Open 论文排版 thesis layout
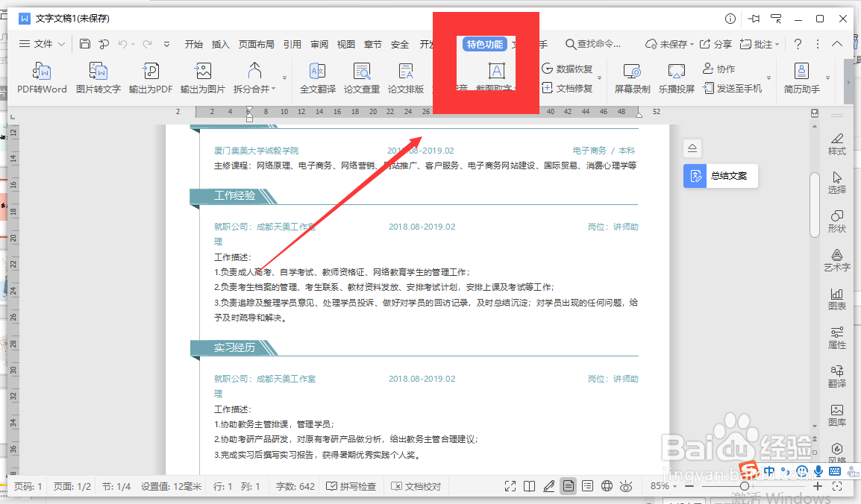 (406, 78)
